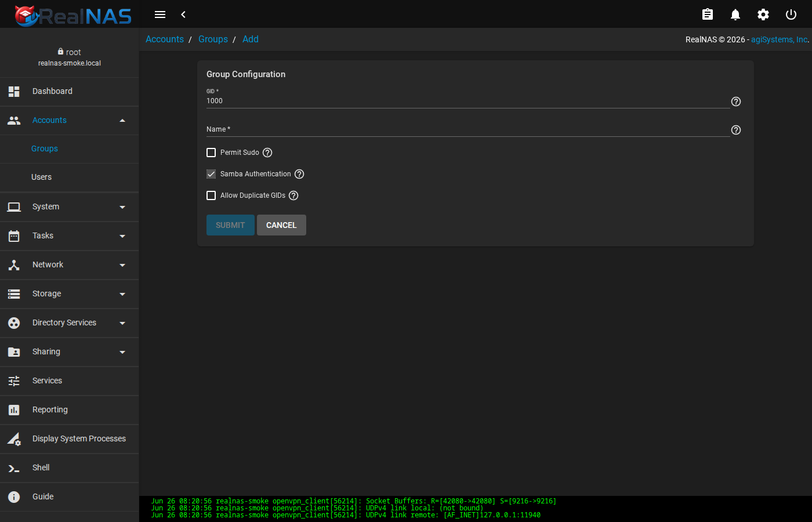Focus the GID input field

[467, 101]
